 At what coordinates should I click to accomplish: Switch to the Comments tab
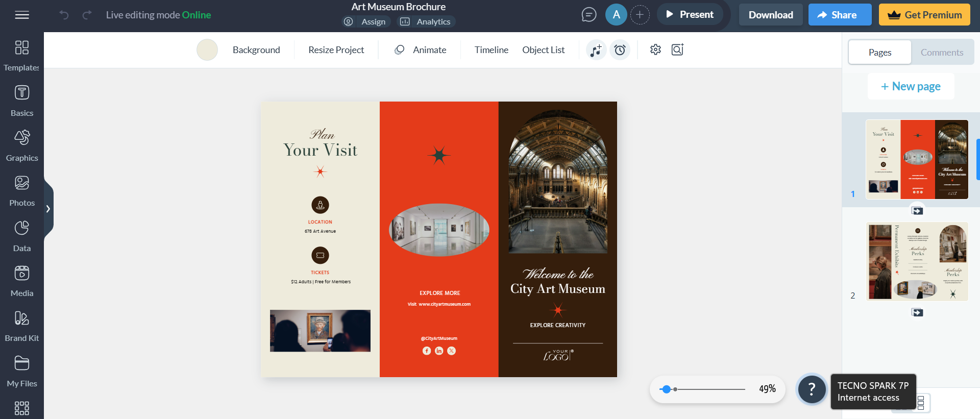pyautogui.click(x=942, y=52)
